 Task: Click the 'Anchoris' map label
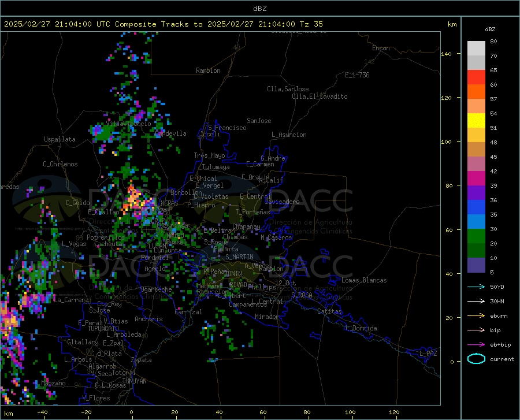148,319
